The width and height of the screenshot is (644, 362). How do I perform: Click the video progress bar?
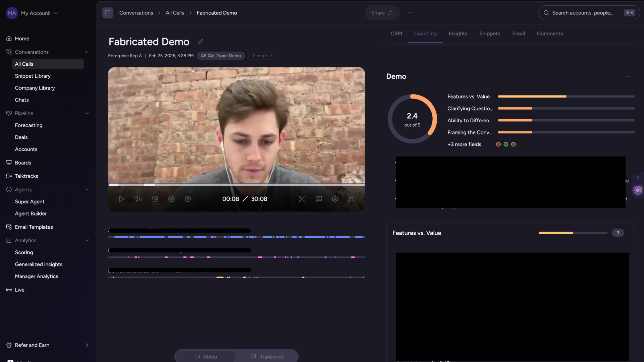coord(236,185)
